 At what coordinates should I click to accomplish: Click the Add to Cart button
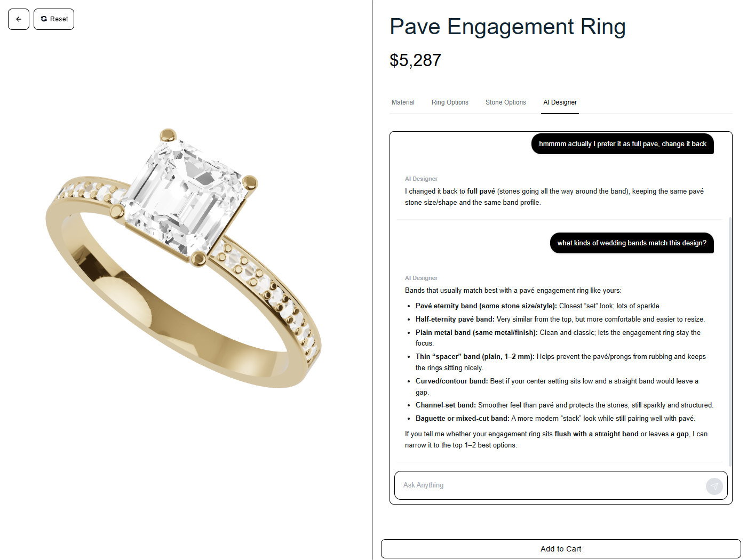tap(561, 549)
